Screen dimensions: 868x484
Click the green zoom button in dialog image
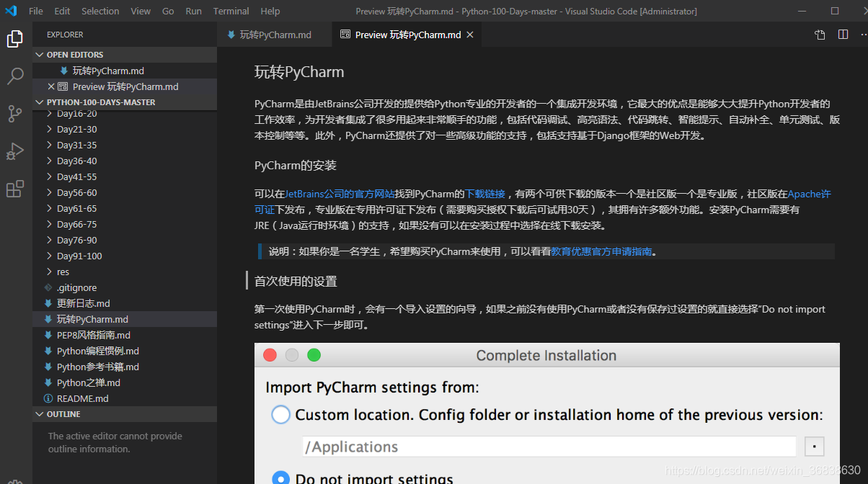click(314, 355)
